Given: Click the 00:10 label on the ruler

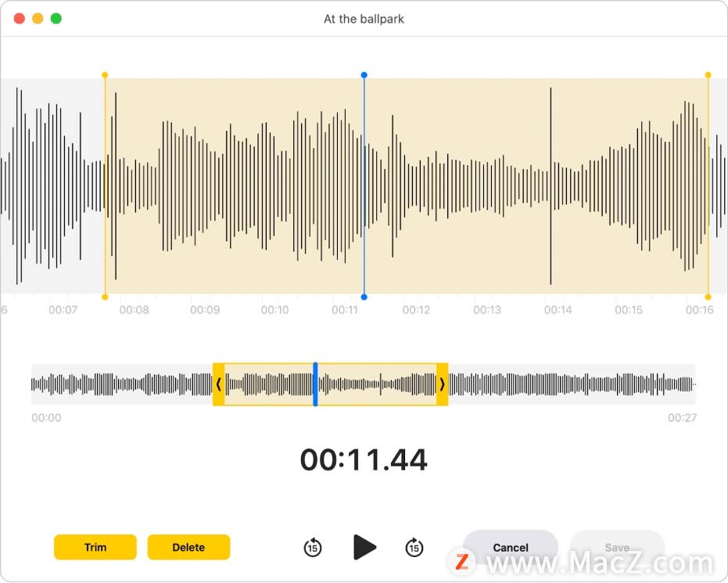Looking at the screenshot, I should 275,310.
